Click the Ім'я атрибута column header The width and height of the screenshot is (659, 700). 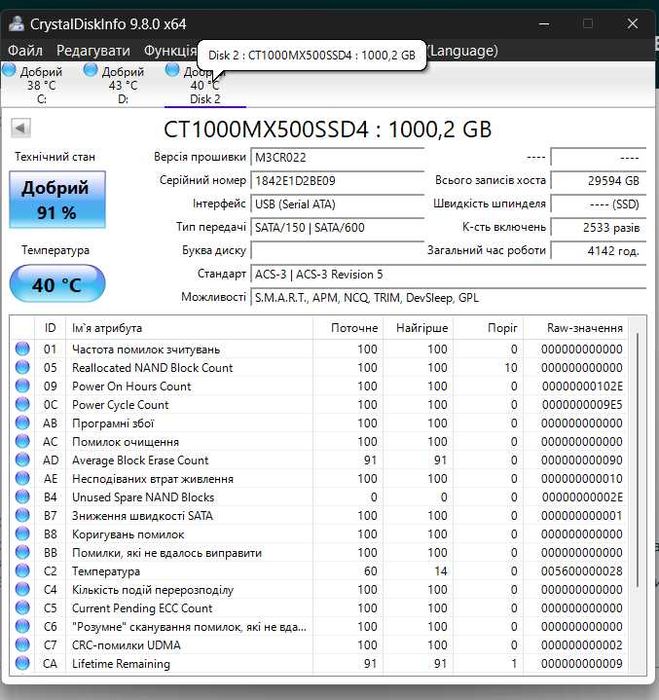click(x=189, y=328)
